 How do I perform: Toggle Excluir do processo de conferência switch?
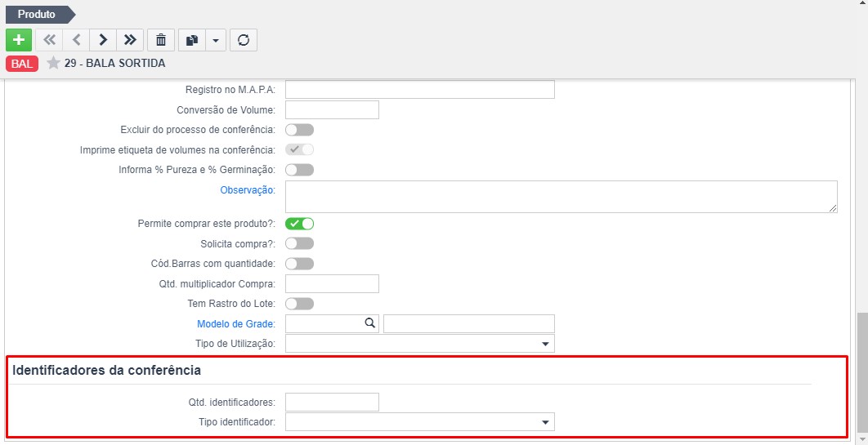pyautogui.click(x=299, y=130)
